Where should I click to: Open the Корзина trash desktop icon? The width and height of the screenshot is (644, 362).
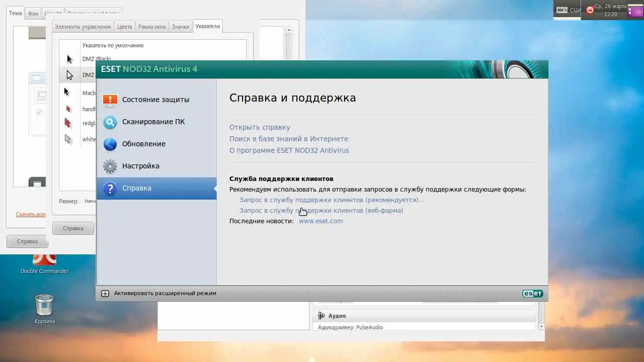click(44, 309)
